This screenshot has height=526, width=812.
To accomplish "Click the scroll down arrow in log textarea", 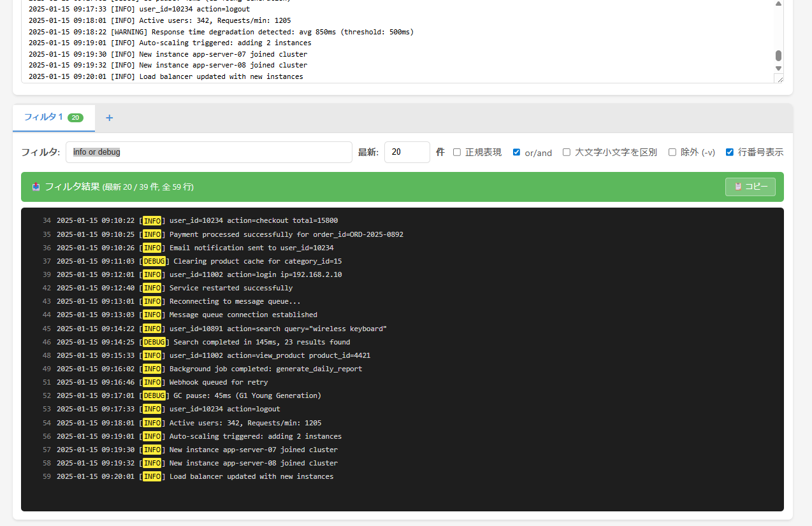I will click(778, 68).
